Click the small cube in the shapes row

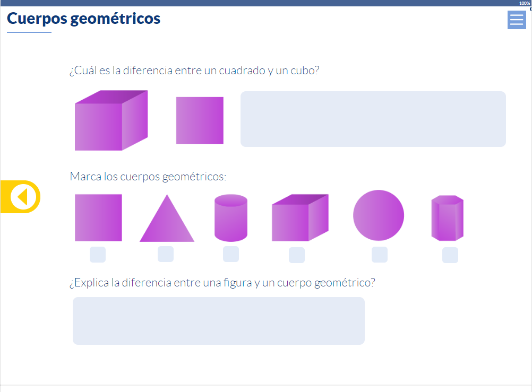299,218
